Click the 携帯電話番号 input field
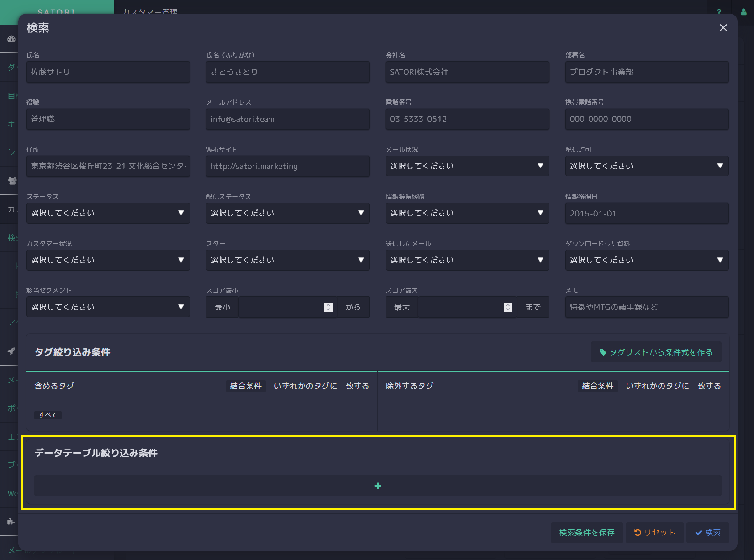Screen dimensions: 754x560 pyautogui.click(x=647, y=119)
